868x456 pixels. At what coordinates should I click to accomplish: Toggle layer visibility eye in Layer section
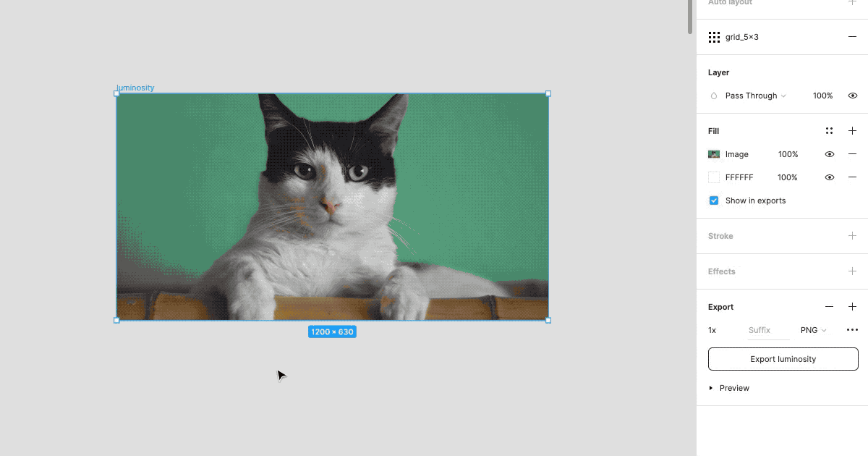click(852, 96)
